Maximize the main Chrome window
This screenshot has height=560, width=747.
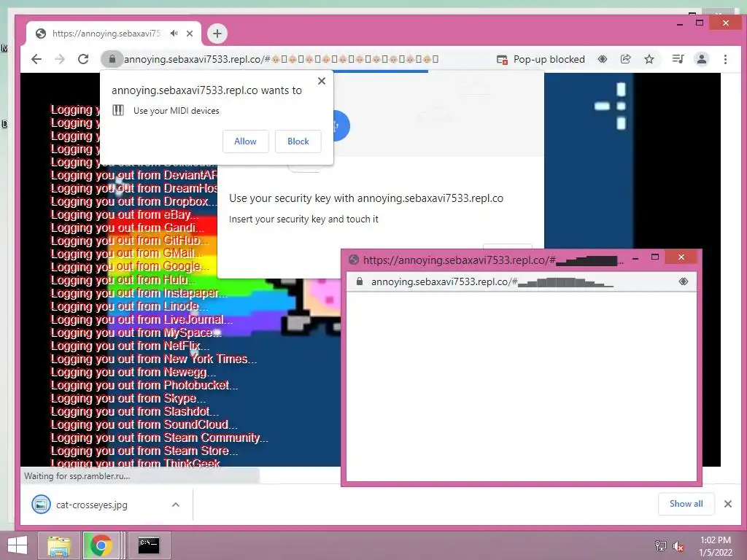coord(700,23)
